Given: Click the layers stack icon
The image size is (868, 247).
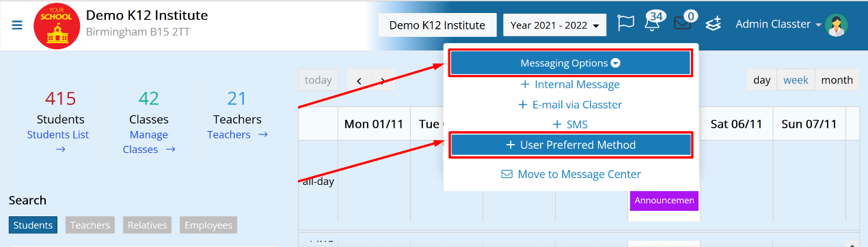Looking at the screenshot, I should 714,25.
